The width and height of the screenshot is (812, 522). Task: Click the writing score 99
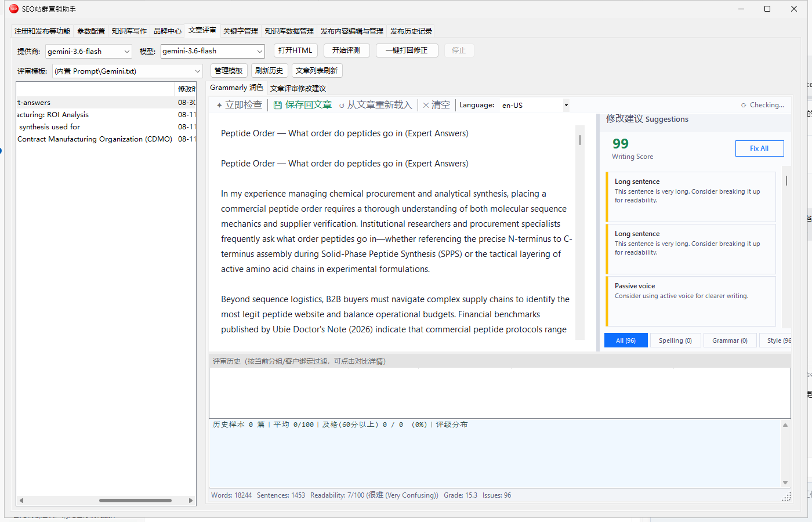(621, 144)
